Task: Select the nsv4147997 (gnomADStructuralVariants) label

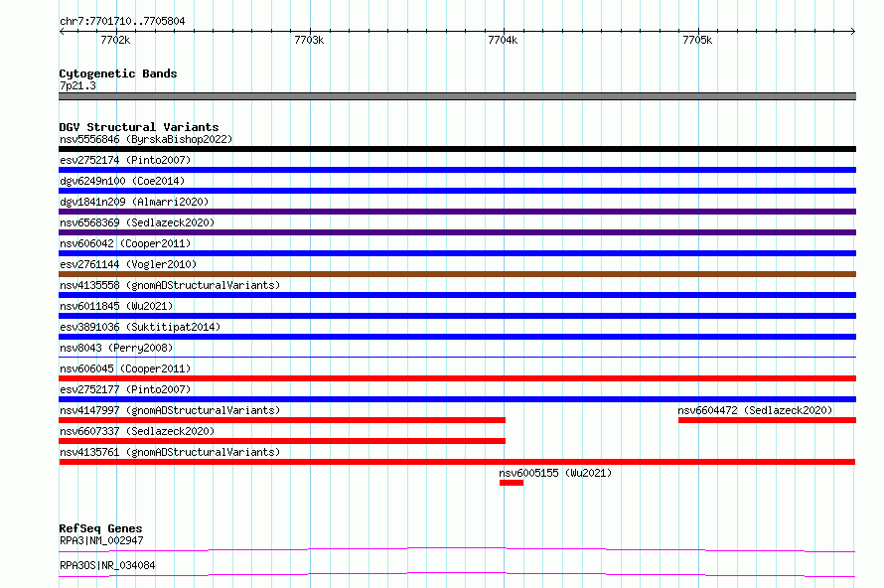Action: pos(170,410)
